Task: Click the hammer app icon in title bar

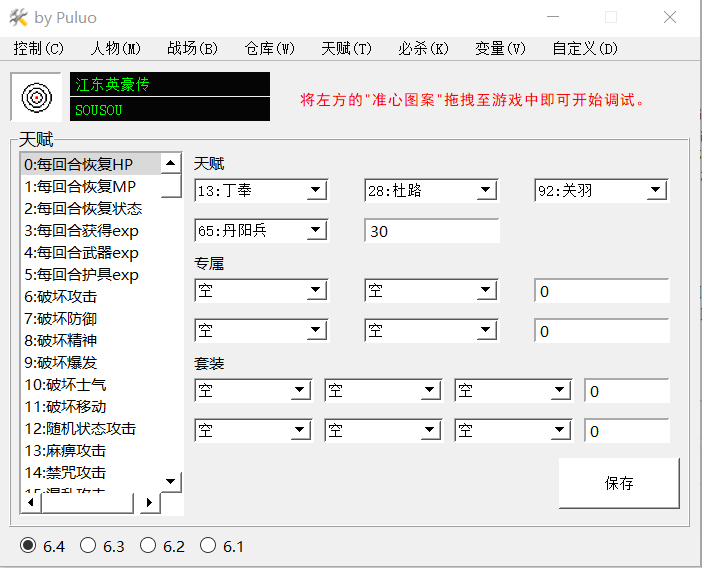Action: point(18,17)
